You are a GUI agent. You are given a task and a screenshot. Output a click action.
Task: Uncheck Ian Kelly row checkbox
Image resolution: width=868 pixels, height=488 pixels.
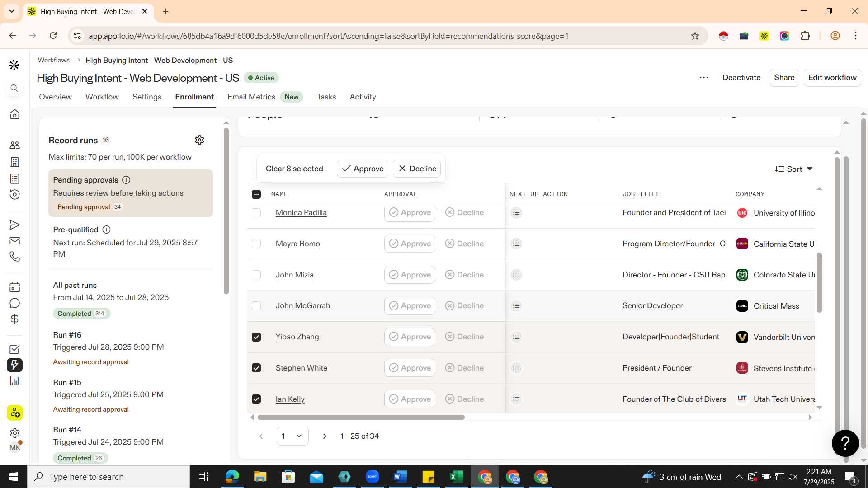click(256, 399)
